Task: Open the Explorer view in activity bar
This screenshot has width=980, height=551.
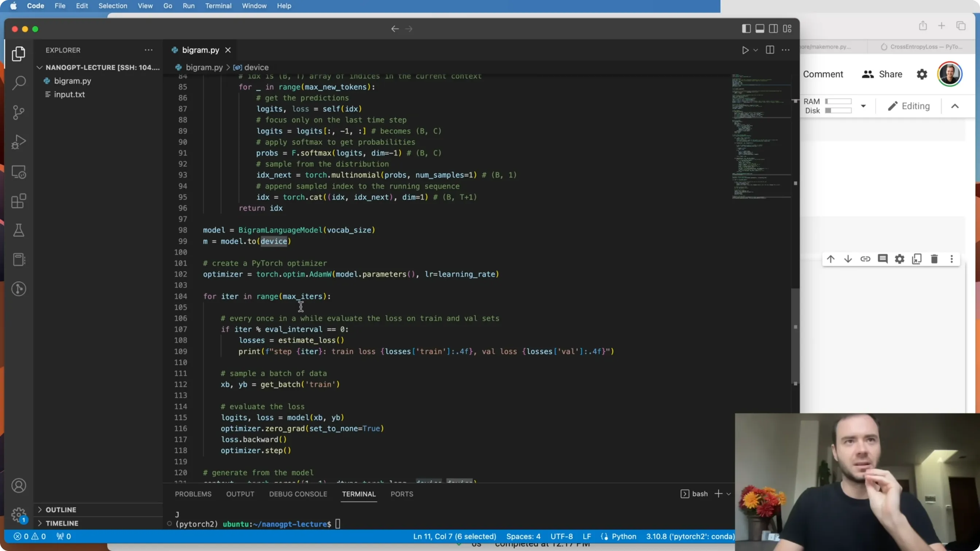Action: point(18,54)
